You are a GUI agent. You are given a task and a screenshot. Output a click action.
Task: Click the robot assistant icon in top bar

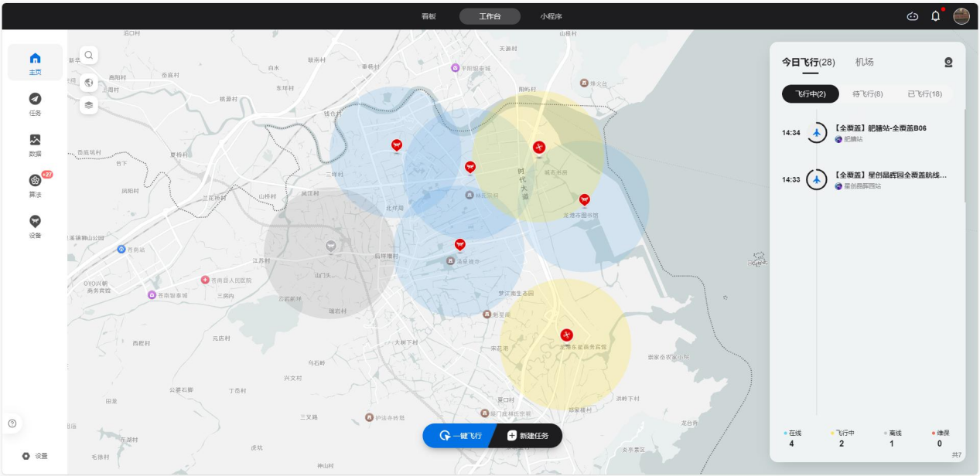913,16
